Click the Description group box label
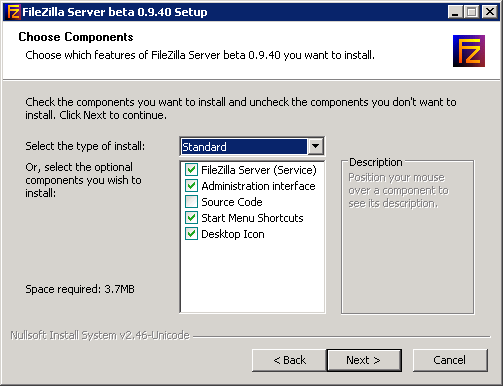The width and height of the screenshot is (503, 386). click(376, 162)
